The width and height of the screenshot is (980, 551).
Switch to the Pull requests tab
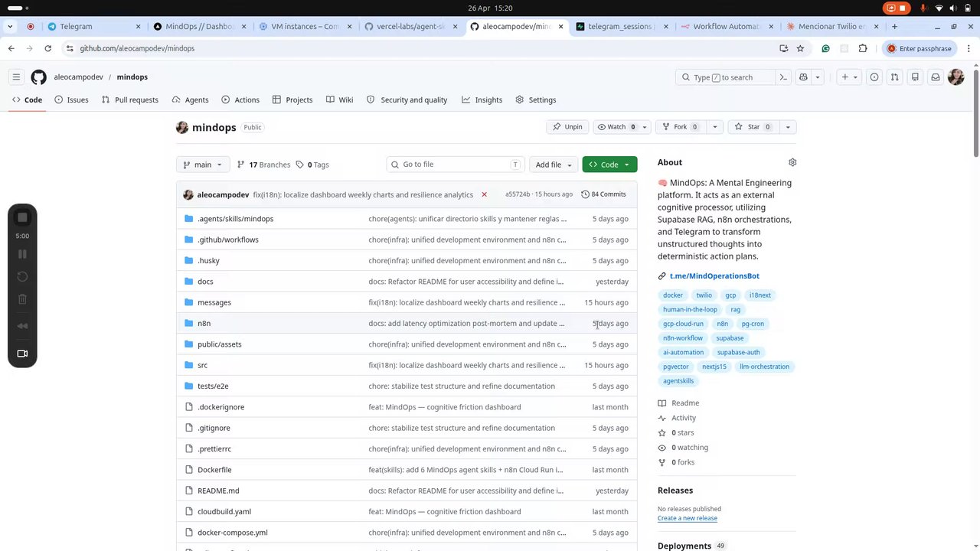point(129,100)
